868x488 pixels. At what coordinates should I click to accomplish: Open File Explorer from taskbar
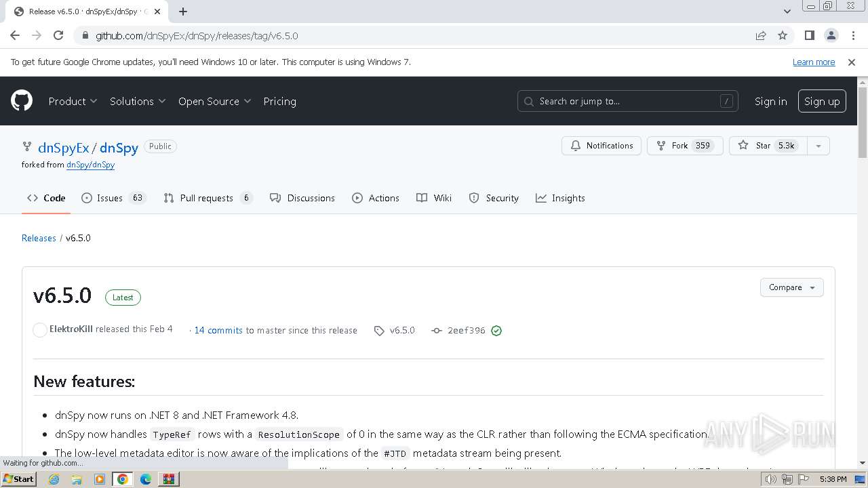[x=77, y=479]
